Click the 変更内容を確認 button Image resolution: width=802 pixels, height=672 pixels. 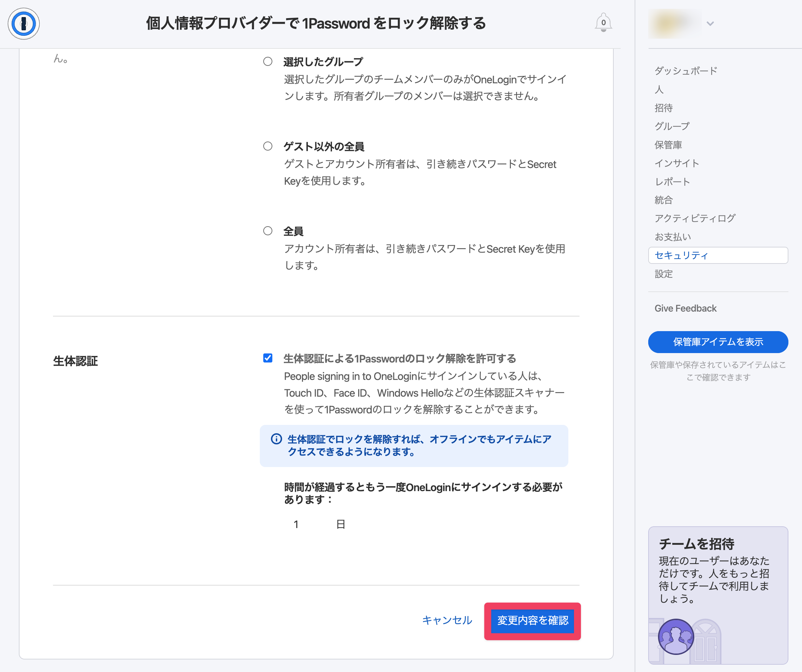point(532,621)
